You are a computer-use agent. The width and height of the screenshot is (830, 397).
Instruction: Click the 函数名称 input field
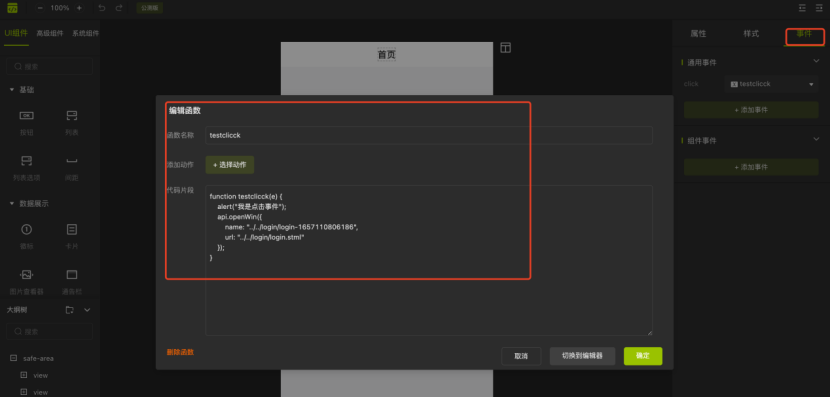(x=429, y=135)
